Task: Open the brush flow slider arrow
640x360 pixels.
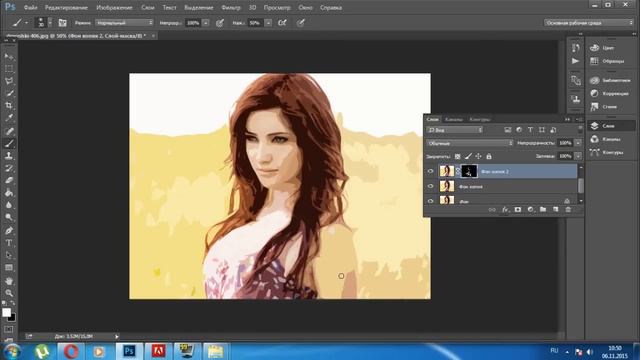Action: point(268,23)
